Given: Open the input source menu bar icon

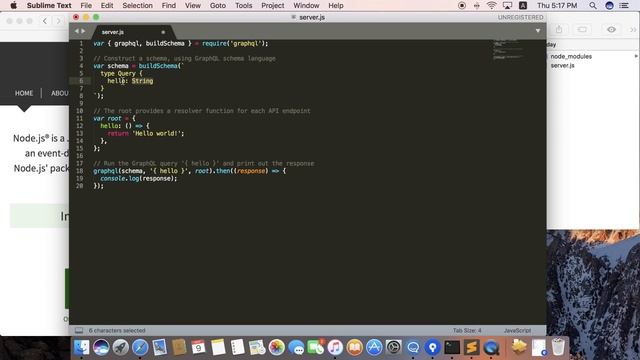Looking at the screenshot, I should click(522, 5).
